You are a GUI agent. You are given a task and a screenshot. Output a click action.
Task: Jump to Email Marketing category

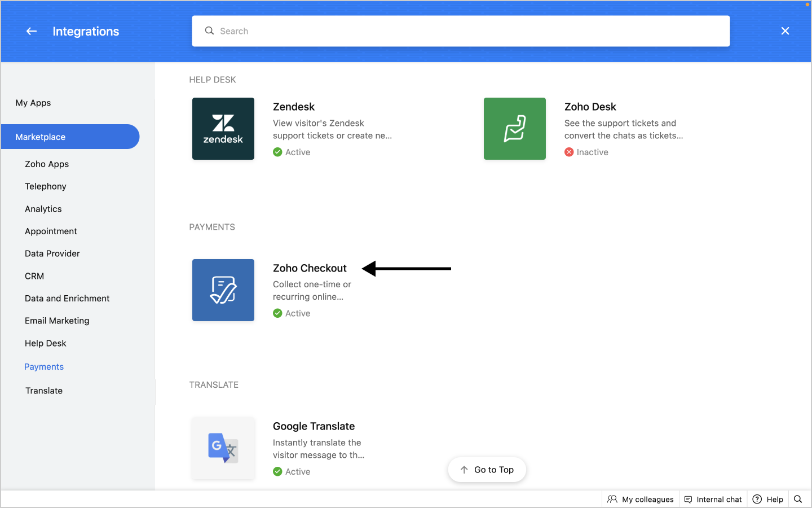pyautogui.click(x=57, y=321)
